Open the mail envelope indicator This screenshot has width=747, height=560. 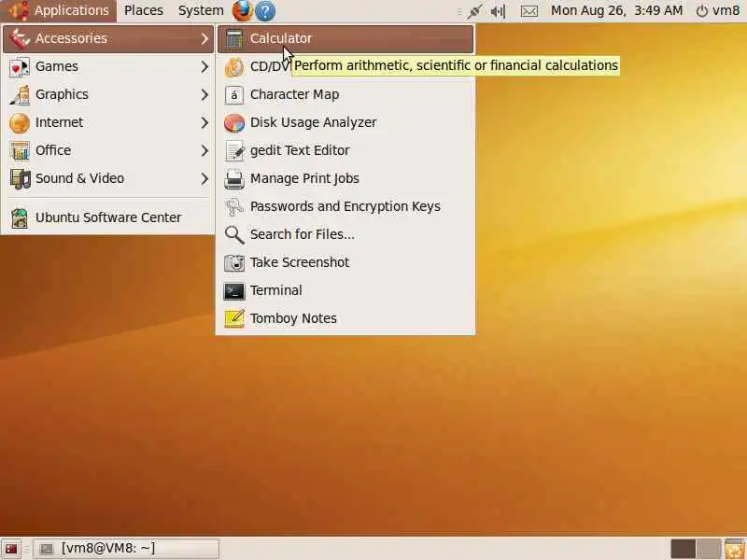click(529, 11)
